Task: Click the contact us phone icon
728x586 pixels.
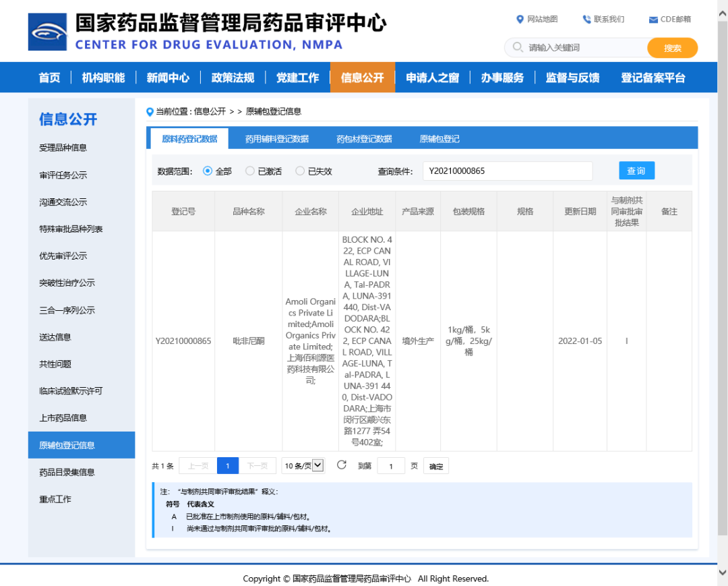Action: coord(586,20)
